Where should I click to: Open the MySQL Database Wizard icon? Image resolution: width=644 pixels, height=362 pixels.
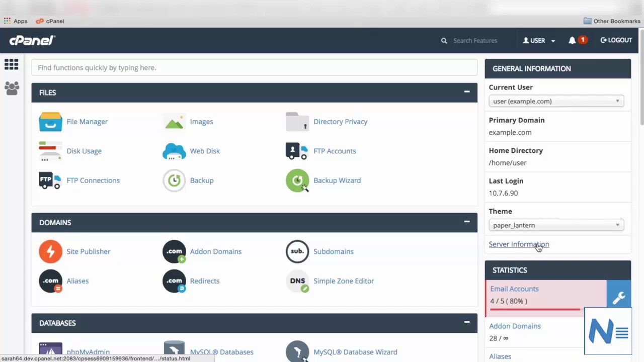297,350
